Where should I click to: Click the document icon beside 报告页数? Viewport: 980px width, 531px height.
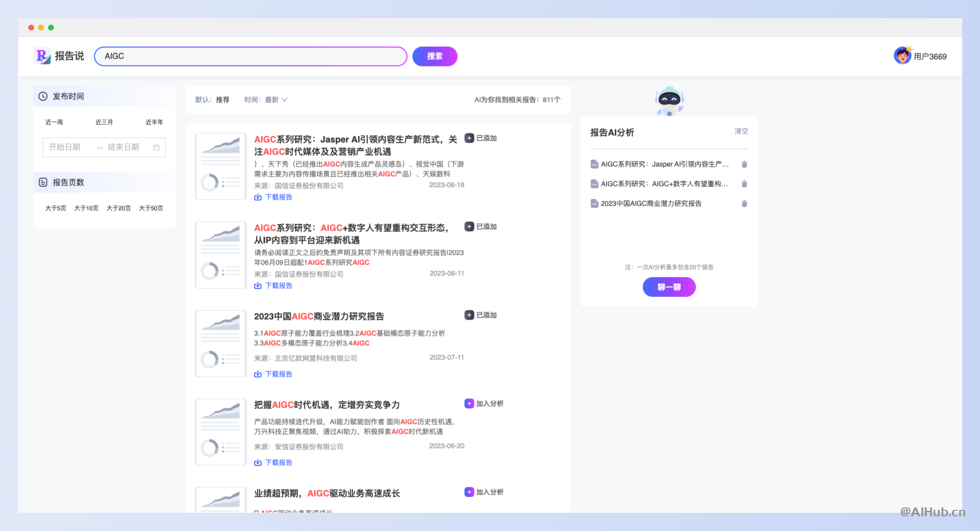point(43,182)
